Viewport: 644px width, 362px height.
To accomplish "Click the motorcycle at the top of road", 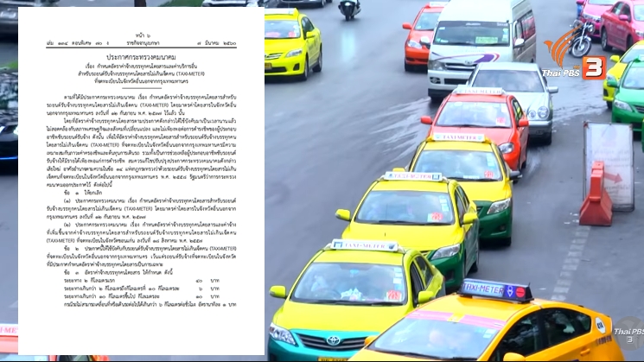I will pos(349,9).
